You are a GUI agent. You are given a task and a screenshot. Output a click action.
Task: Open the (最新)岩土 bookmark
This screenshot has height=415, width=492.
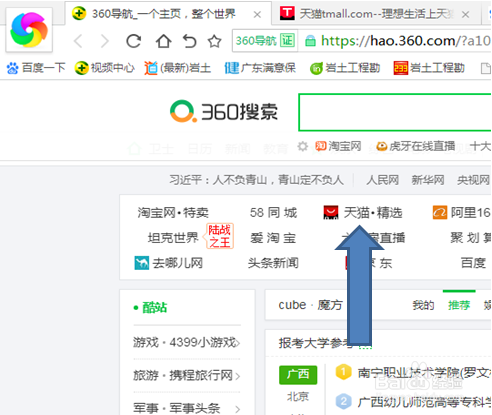tap(178, 68)
